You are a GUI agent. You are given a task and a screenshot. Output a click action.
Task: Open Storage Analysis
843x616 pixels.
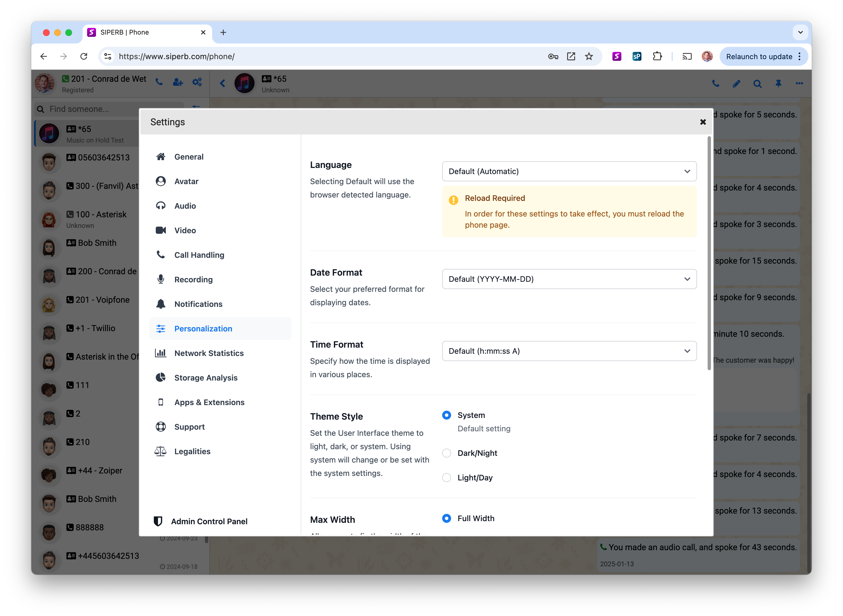click(220, 378)
